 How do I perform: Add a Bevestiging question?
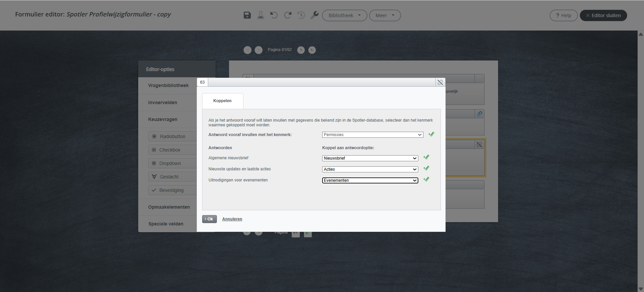tap(173, 190)
